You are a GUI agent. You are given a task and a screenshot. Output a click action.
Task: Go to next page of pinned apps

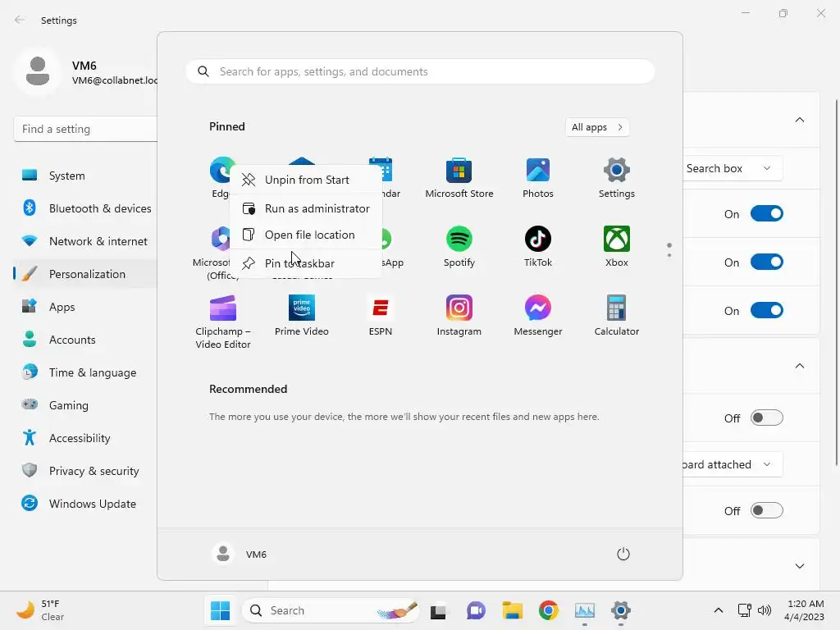pos(669,255)
